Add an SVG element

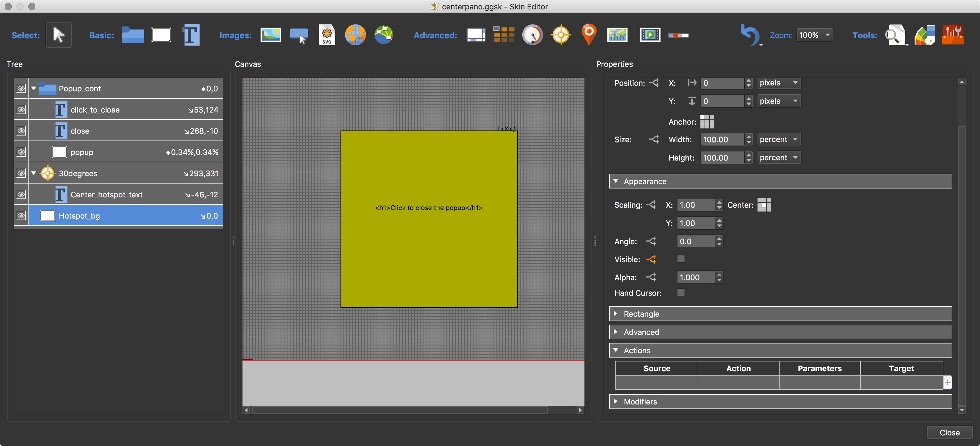pos(327,35)
